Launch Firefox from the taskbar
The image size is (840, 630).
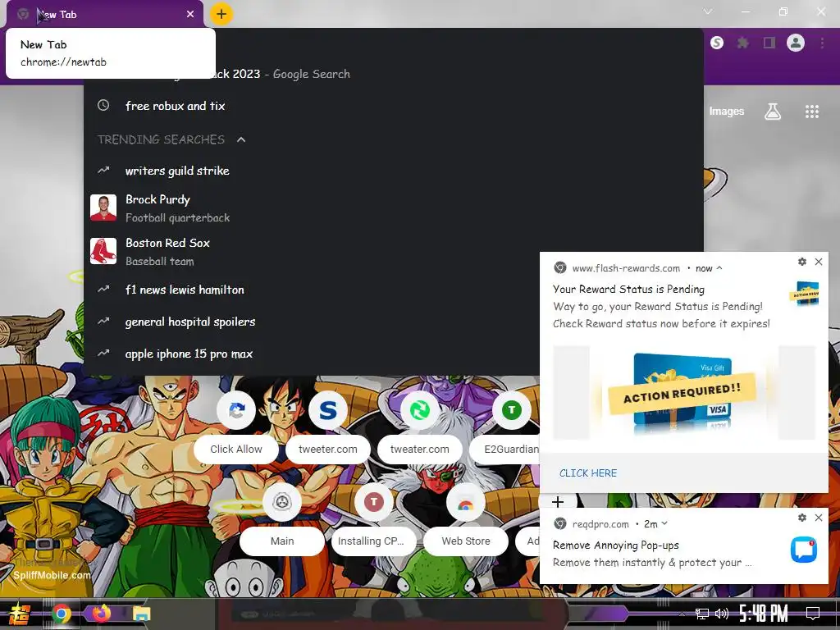(101, 613)
